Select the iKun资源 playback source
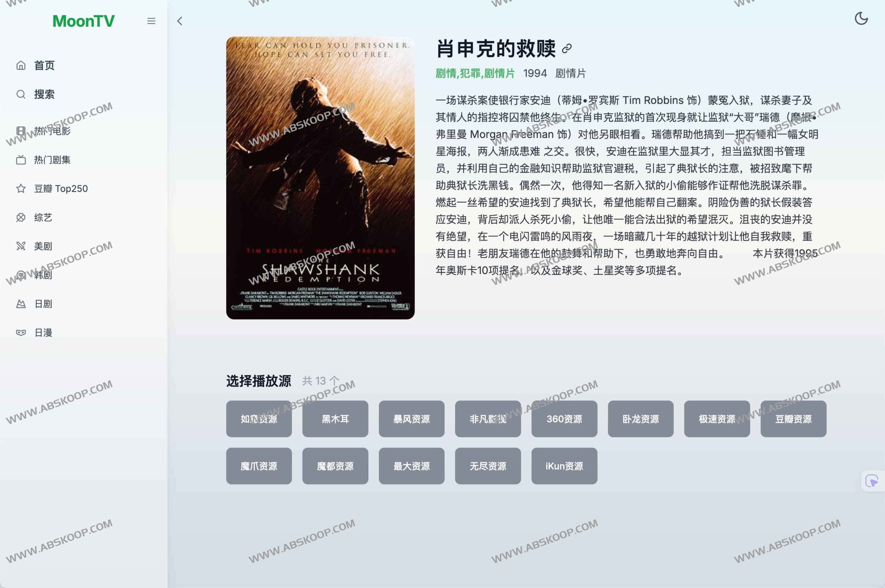This screenshot has height=588, width=885. click(564, 466)
